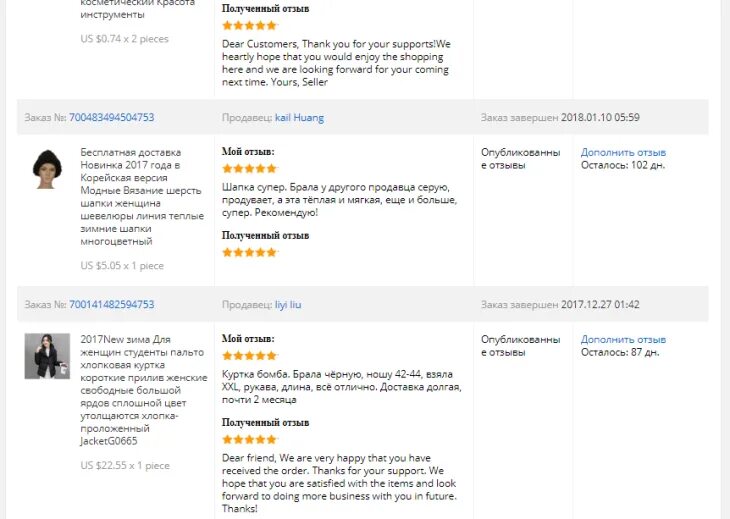This screenshot has width=730, height=519.
Task: Click the black jacket product thumbnail
Action: (x=47, y=356)
